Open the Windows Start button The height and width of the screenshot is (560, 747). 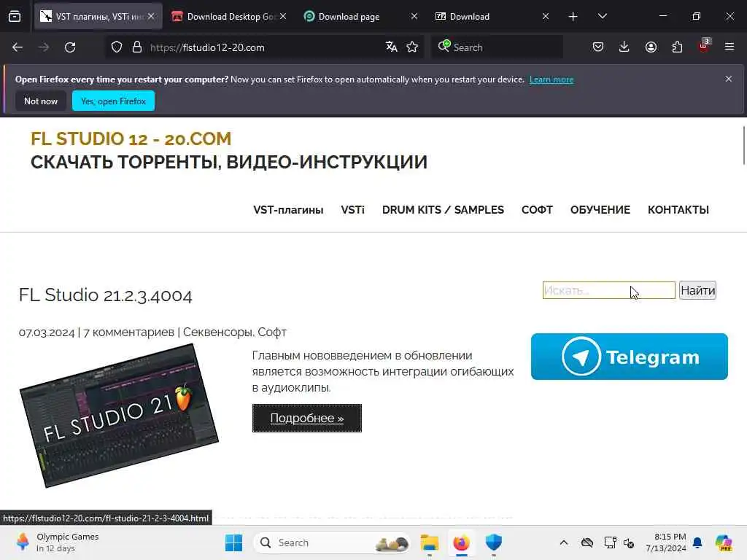click(233, 542)
